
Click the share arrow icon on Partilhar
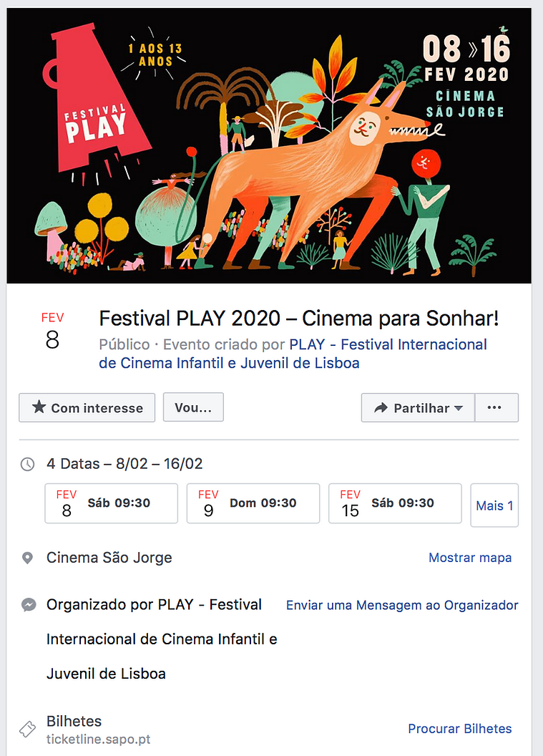click(x=381, y=408)
